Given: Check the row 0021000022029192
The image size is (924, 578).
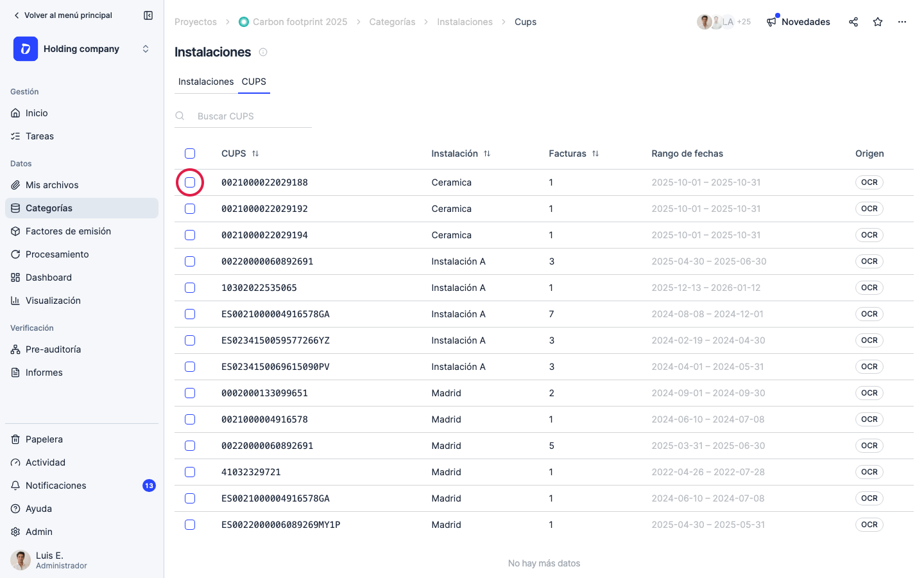Looking at the screenshot, I should pyautogui.click(x=190, y=209).
